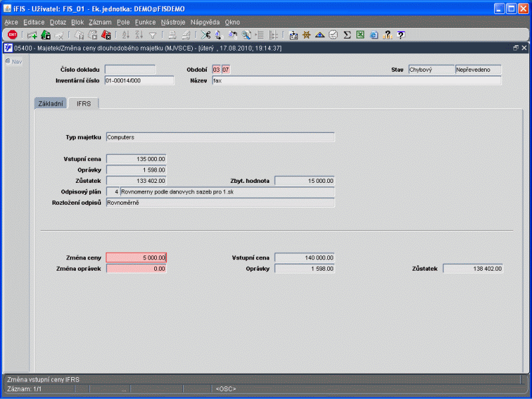
Task: Click the copy field icon after scissors
Action: click(219, 35)
